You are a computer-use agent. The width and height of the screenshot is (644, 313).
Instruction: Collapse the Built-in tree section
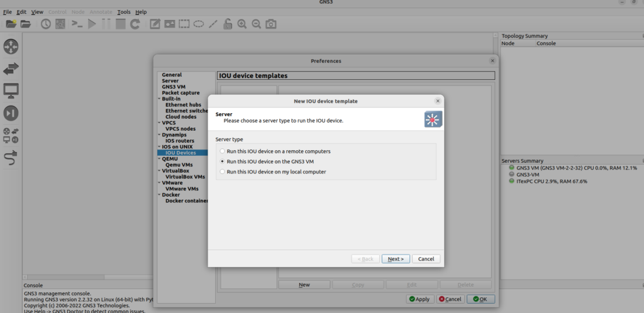click(x=159, y=99)
